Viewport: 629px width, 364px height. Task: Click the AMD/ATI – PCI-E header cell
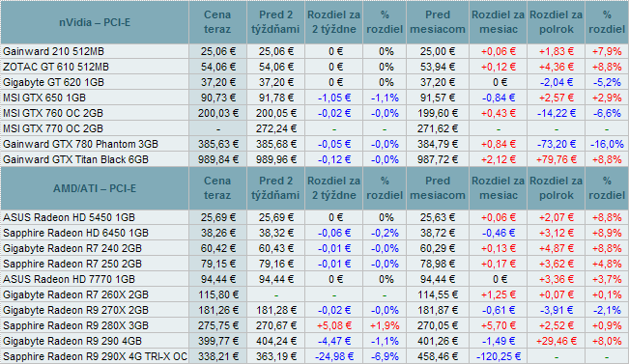click(x=95, y=188)
